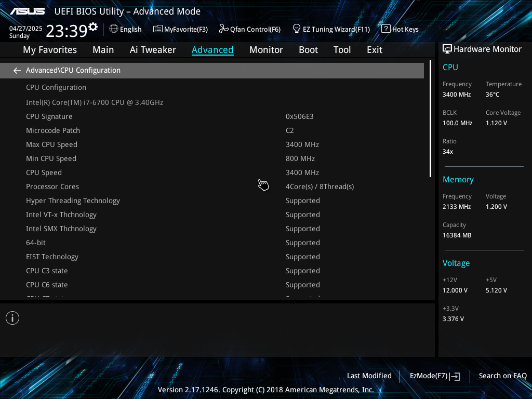This screenshot has height=399, width=532.
Task: Select the Min CPU Speed row
Action: coord(212,158)
